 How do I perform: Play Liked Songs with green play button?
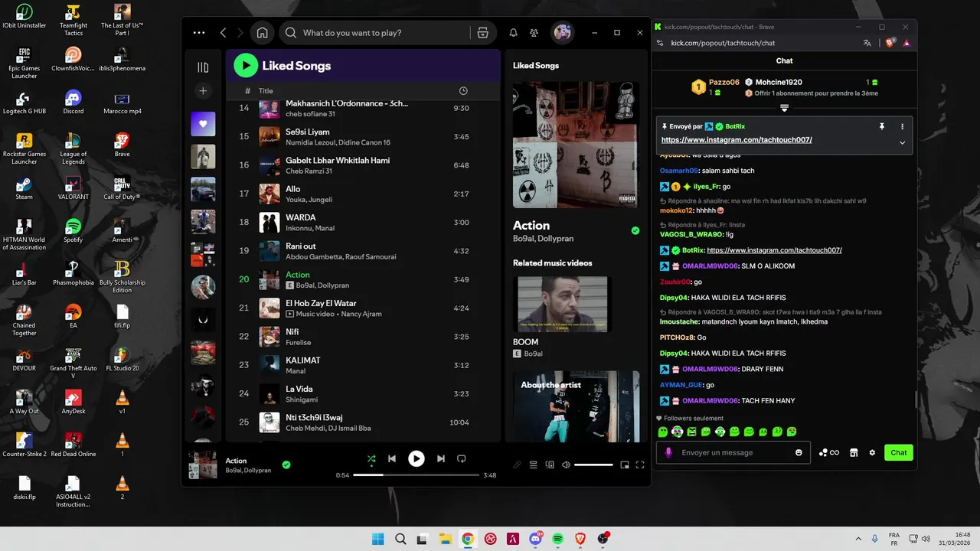click(x=246, y=65)
